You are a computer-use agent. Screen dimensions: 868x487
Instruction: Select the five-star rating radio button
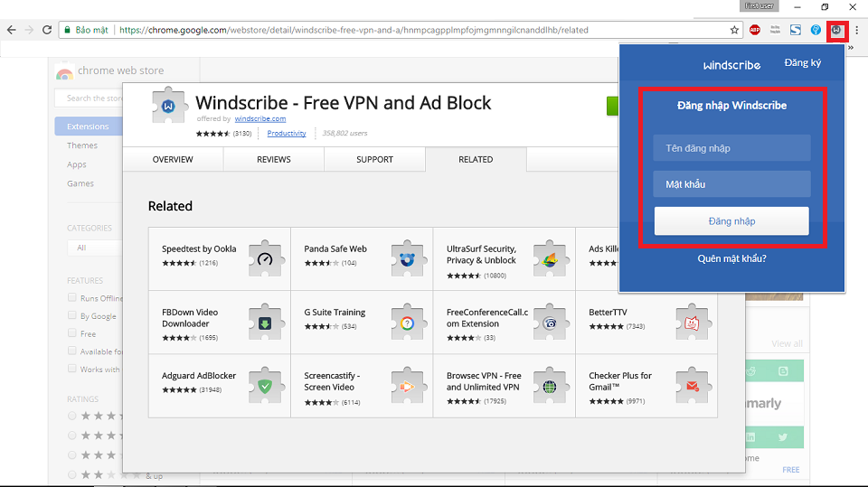click(72, 416)
